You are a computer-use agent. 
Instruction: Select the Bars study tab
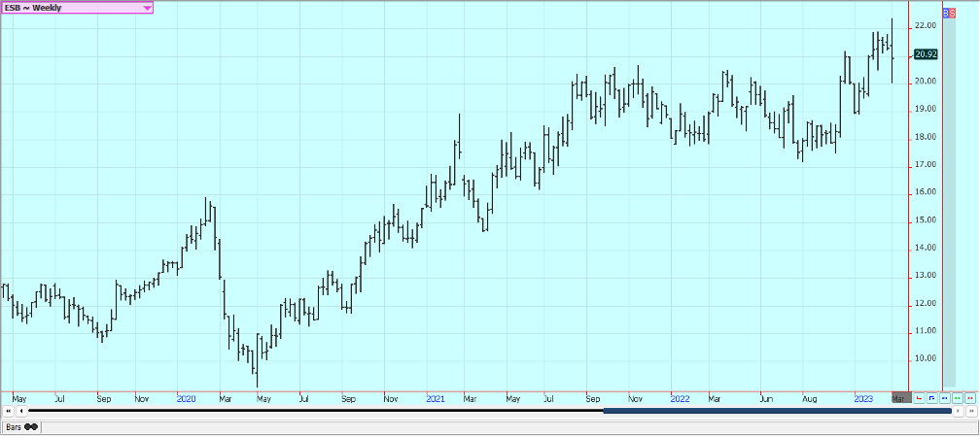pyautogui.click(x=20, y=427)
